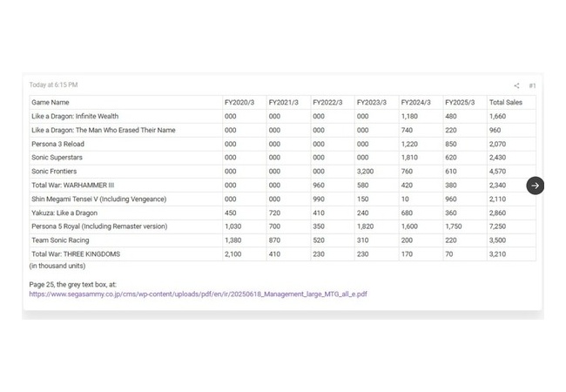This screenshot has width=566, height=392.
Task: Click THREE KINGDOMS FY2020/3 value 2,100
Action: click(x=232, y=254)
